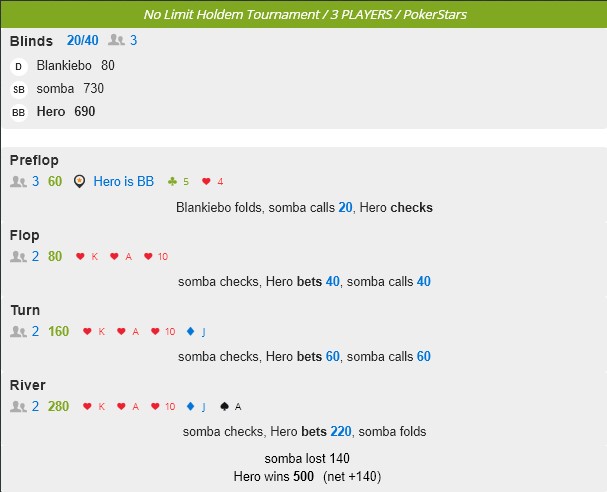Click the somba player name in the Blinds section
Image resolution: width=607 pixels, height=492 pixels.
click(x=55, y=89)
